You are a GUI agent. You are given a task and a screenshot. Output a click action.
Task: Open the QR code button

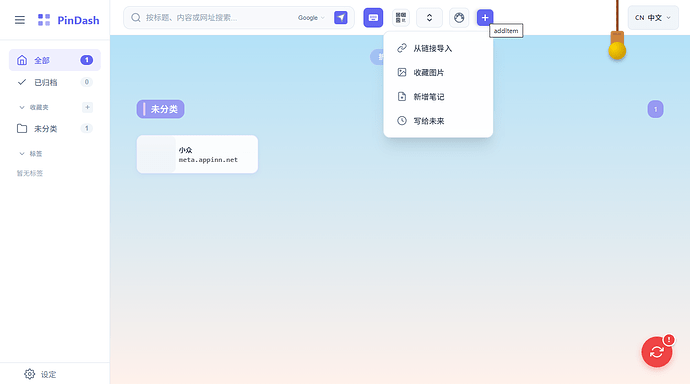point(400,18)
